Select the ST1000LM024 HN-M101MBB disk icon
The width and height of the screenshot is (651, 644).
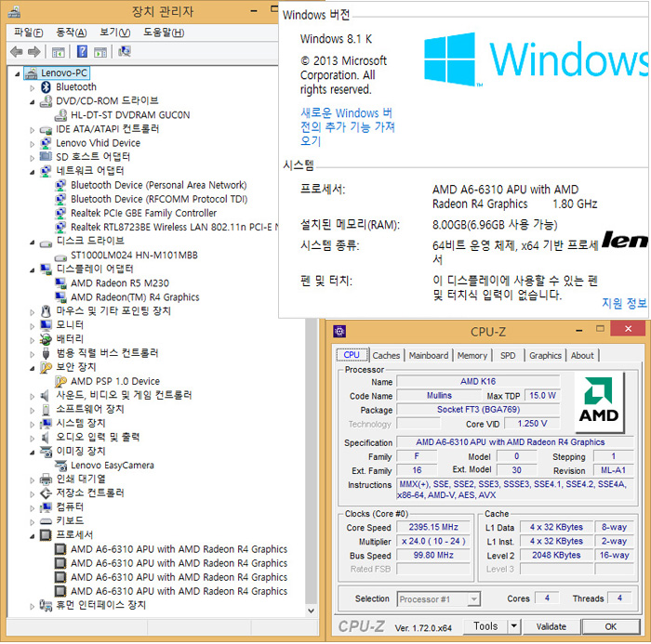pyautogui.click(x=60, y=256)
